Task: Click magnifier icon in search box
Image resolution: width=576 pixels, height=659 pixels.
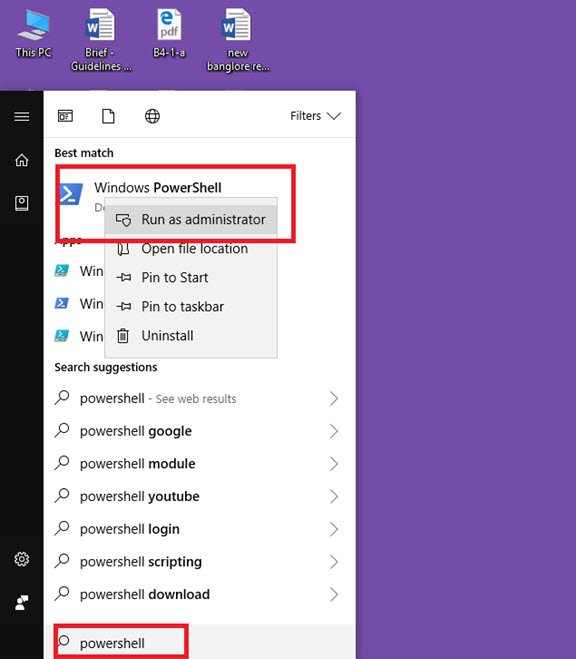Action: 63,641
